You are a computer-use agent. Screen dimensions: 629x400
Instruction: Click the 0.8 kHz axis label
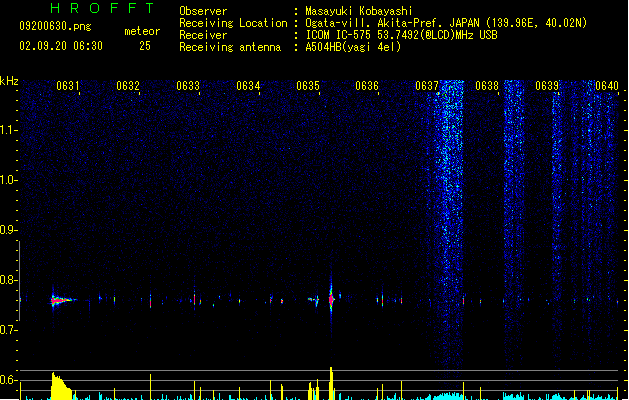[8, 280]
